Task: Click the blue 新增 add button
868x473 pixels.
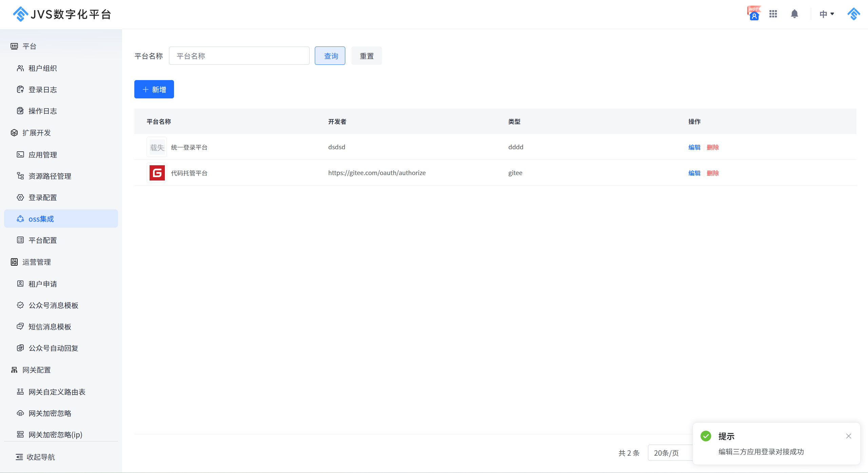Action: click(154, 90)
